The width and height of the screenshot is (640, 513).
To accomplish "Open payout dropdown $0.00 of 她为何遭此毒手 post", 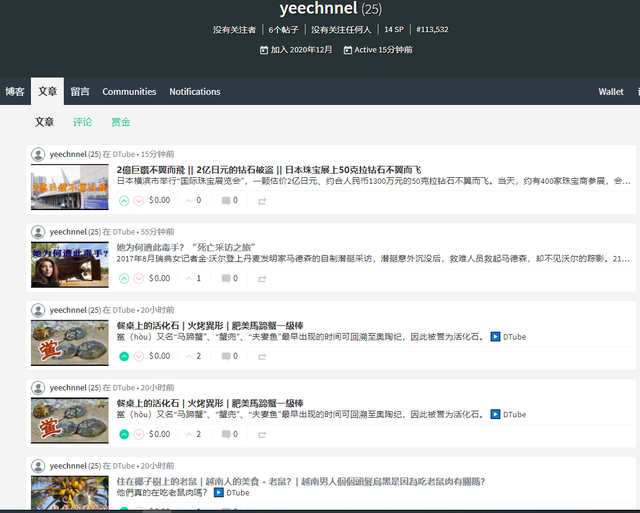I will point(160,278).
